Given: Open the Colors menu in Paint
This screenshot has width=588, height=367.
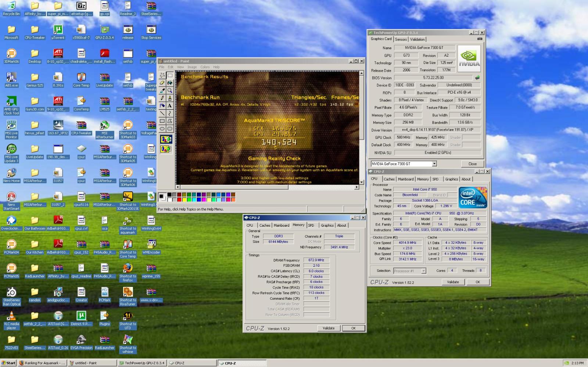Looking at the screenshot, I should [x=205, y=67].
